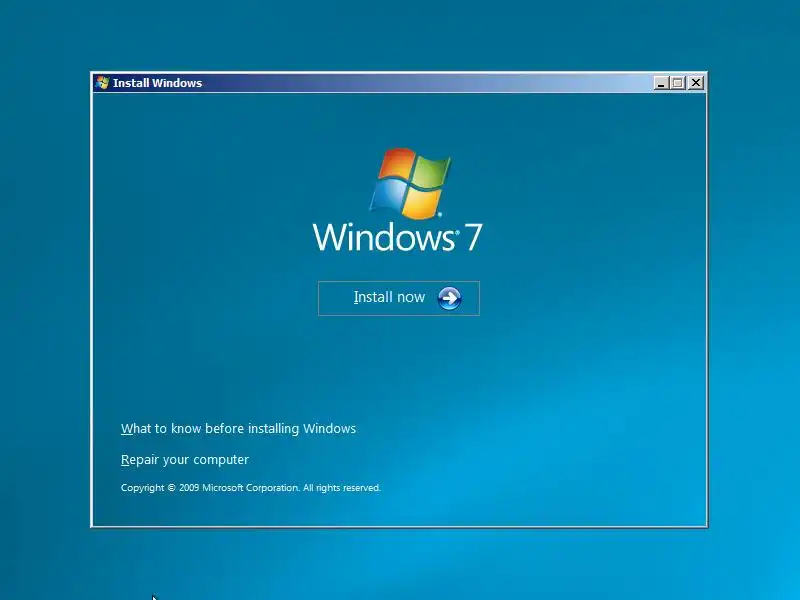The height and width of the screenshot is (600, 800).
Task: Click the Install now button
Action: tap(398, 298)
